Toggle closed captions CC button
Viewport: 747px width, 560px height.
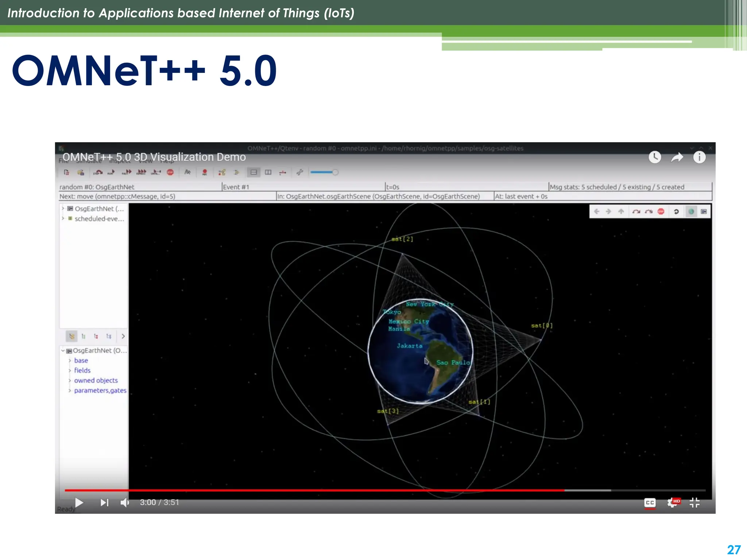tap(650, 503)
